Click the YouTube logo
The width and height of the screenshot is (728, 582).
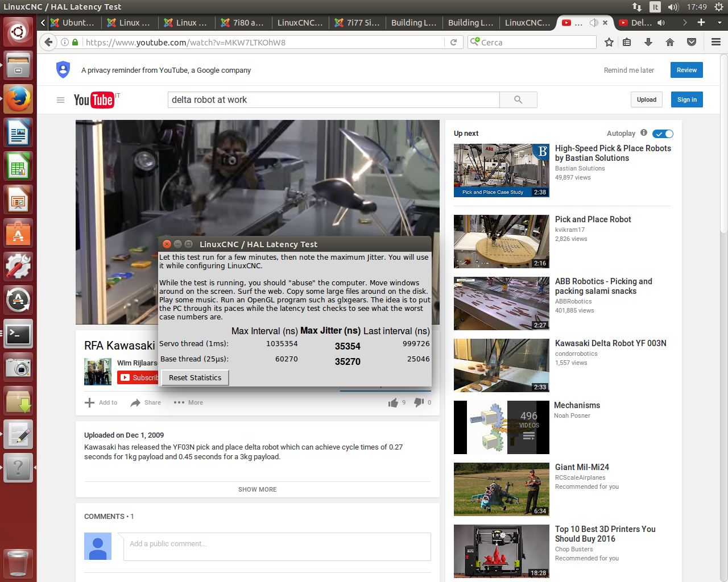94,100
